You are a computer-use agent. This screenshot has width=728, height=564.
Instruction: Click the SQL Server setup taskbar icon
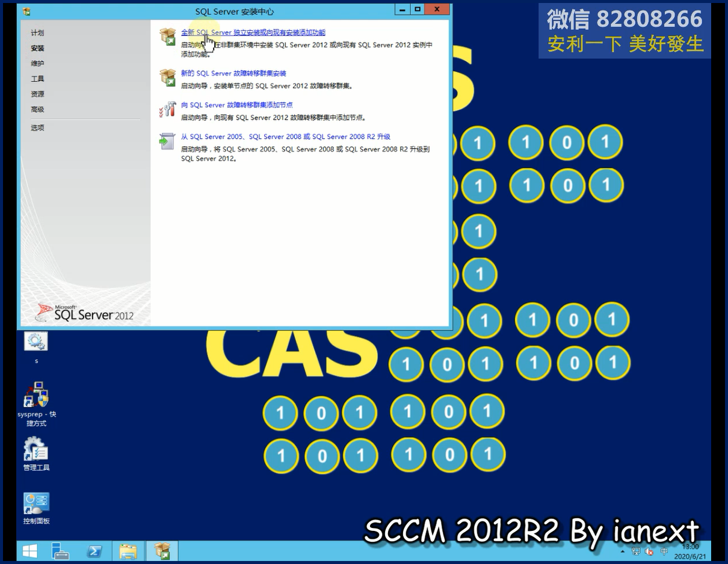162,551
